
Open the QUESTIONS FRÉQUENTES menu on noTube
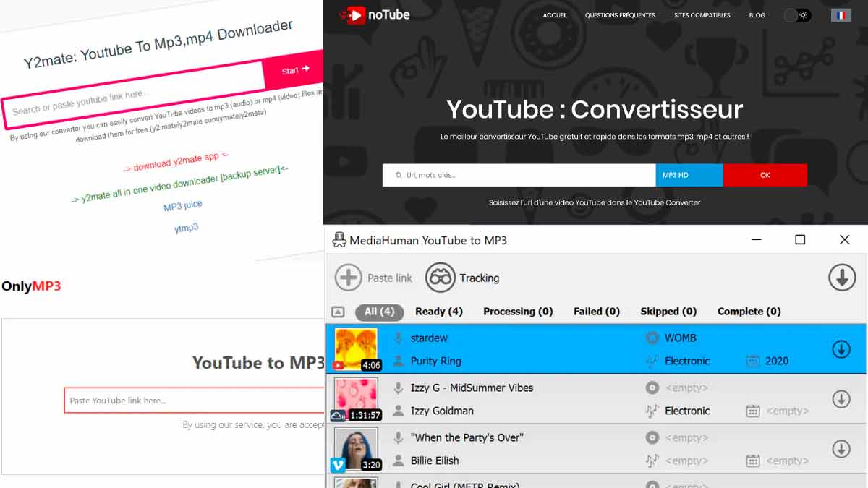(x=619, y=14)
